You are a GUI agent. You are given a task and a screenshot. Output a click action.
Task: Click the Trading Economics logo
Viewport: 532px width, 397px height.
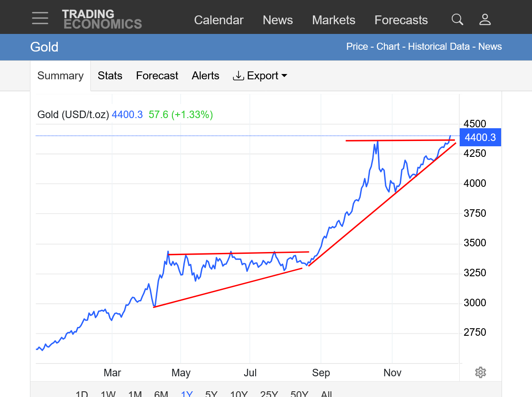[101, 19]
